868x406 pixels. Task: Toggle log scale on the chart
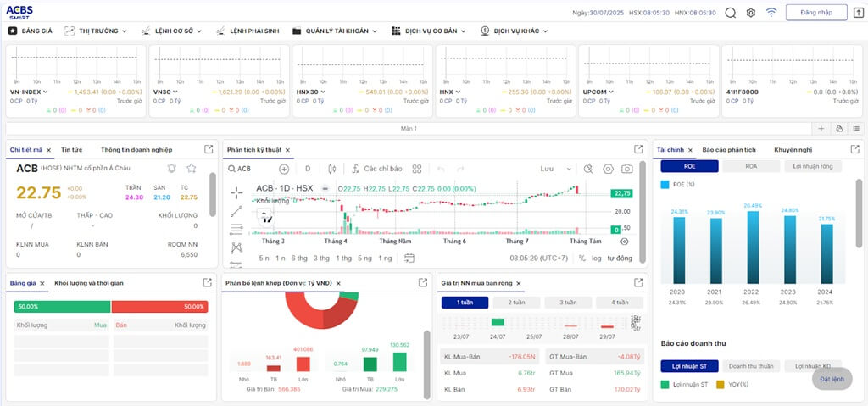pos(597,258)
